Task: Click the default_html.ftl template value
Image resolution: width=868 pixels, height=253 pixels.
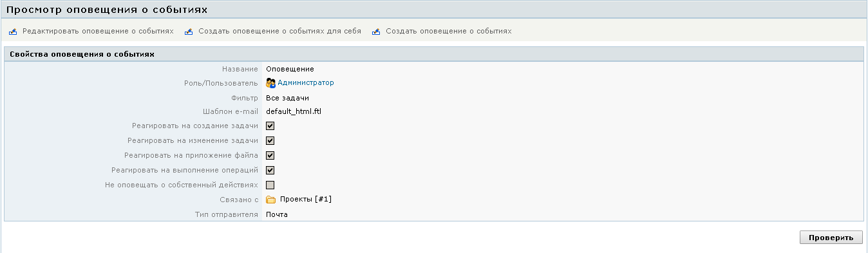Action: (293, 112)
